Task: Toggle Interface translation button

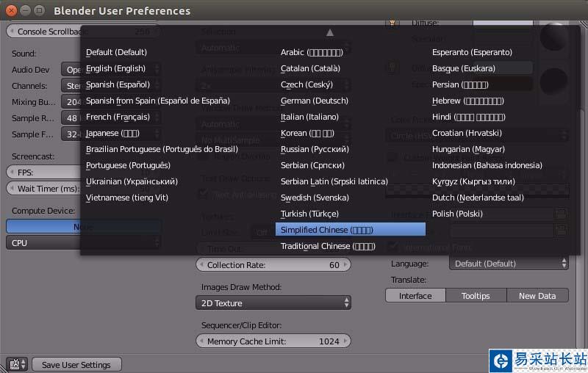Action: tap(415, 295)
